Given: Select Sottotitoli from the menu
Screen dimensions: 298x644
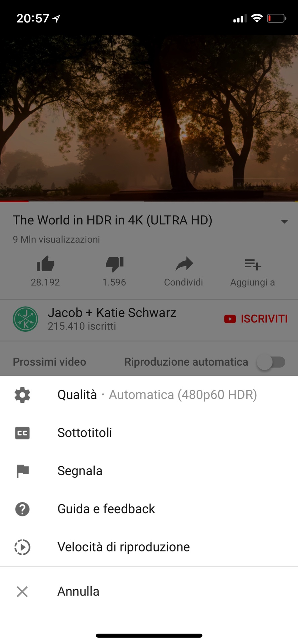Looking at the screenshot, I should (149, 433).
